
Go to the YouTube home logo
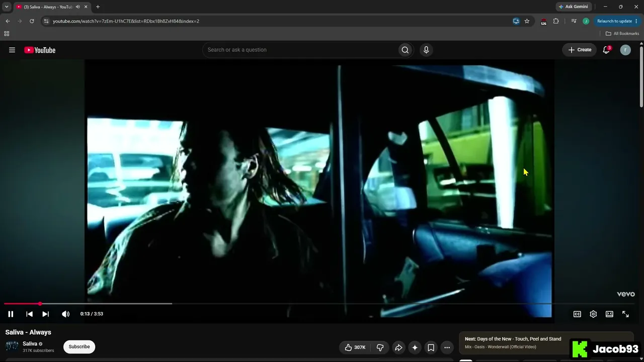tap(40, 50)
